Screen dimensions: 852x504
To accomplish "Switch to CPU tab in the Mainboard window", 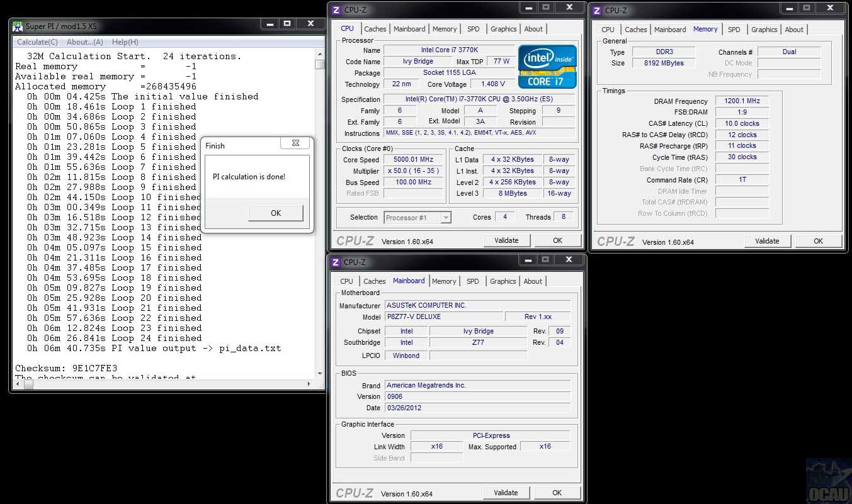I will point(346,281).
